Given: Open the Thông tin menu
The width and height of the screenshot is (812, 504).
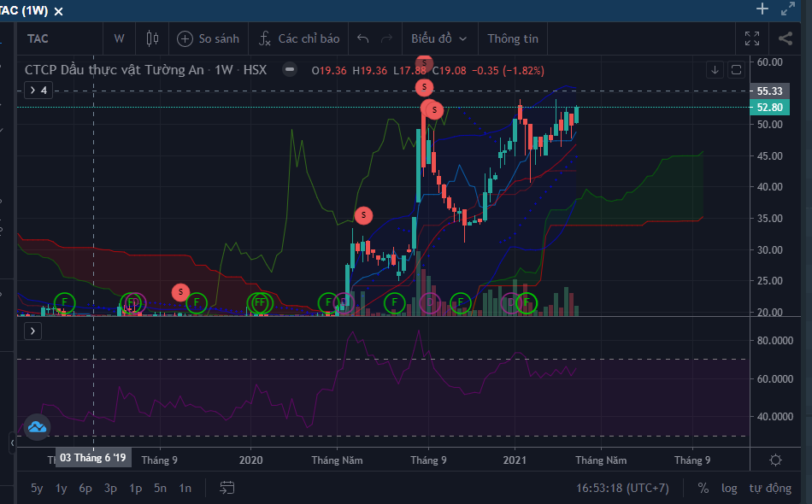Looking at the screenshot, I should [x=513, y=38].
